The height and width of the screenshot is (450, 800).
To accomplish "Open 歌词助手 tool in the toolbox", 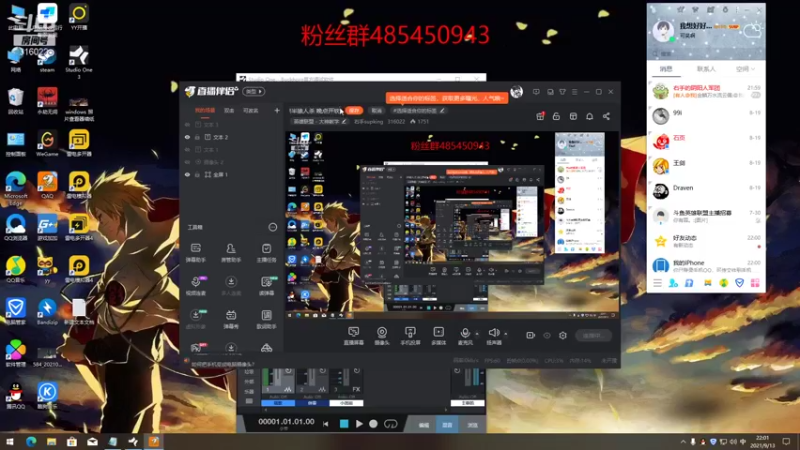I will click(266, 319).
